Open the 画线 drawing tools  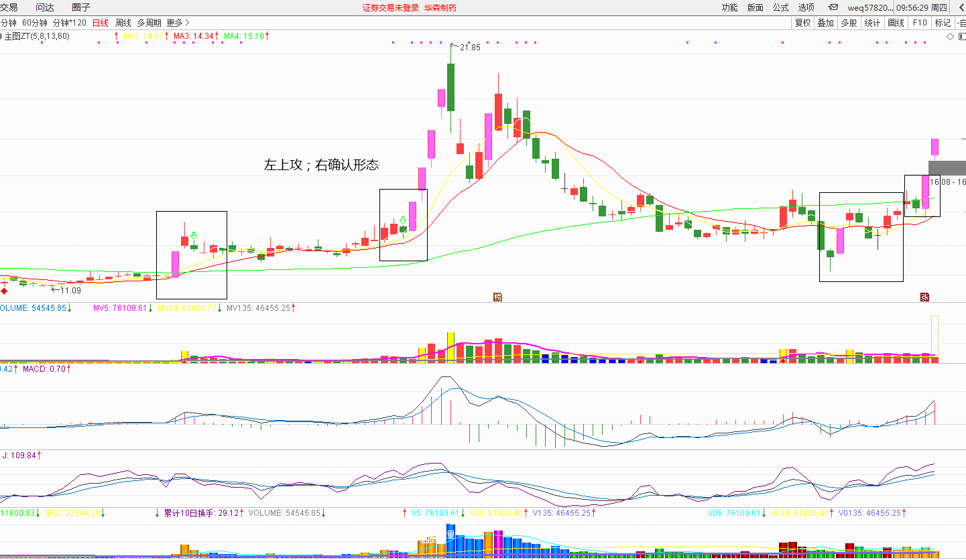(896, 22)
